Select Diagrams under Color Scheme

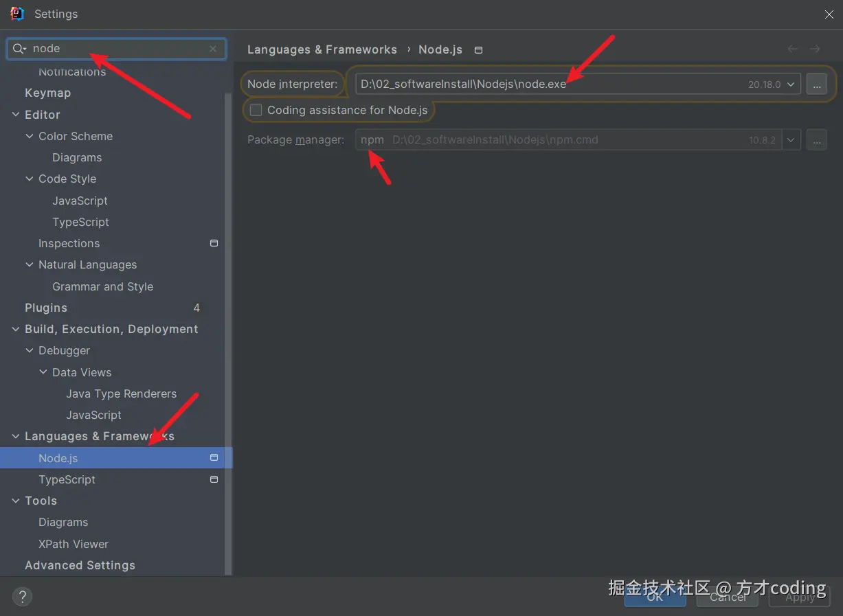tap(77, 157)
